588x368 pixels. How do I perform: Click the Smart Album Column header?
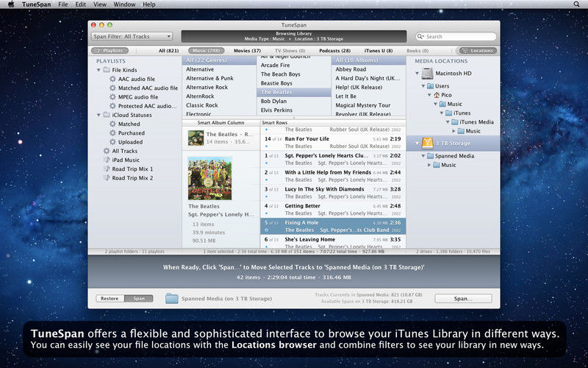point(221,123)
